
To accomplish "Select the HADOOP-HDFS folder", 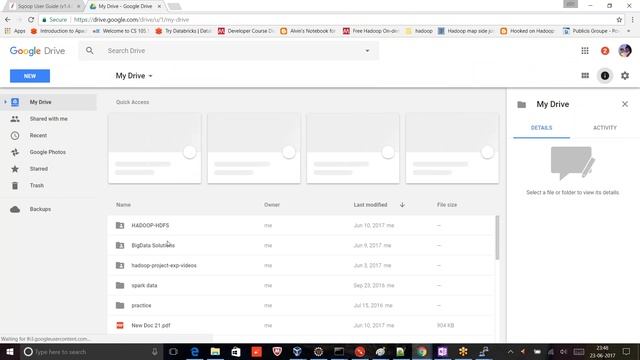I will tap(301, 225).
